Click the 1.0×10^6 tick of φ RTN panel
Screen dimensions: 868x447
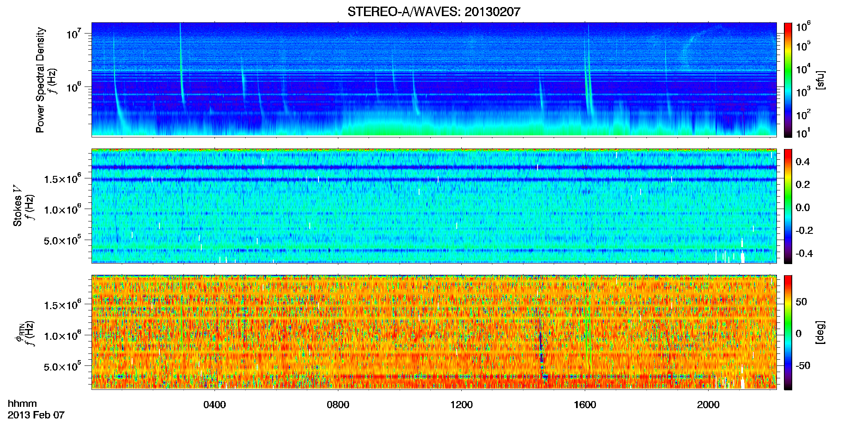tap(62, 335)
